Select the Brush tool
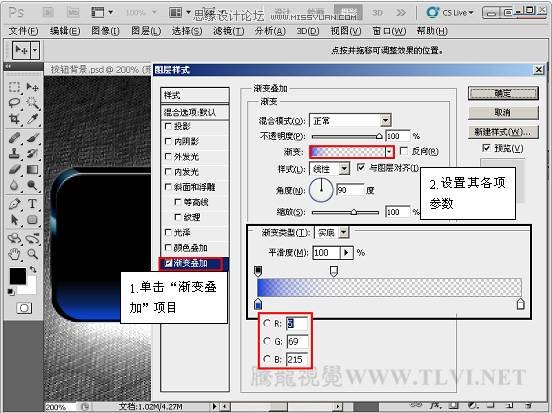This screenshot has width=552, height=413. [32, 138]
